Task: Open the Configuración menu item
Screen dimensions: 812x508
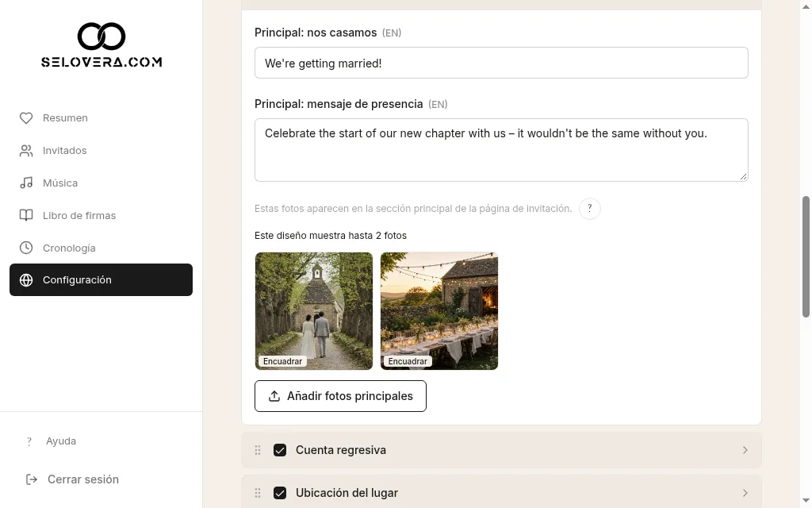Action: [x=101, y=280]
